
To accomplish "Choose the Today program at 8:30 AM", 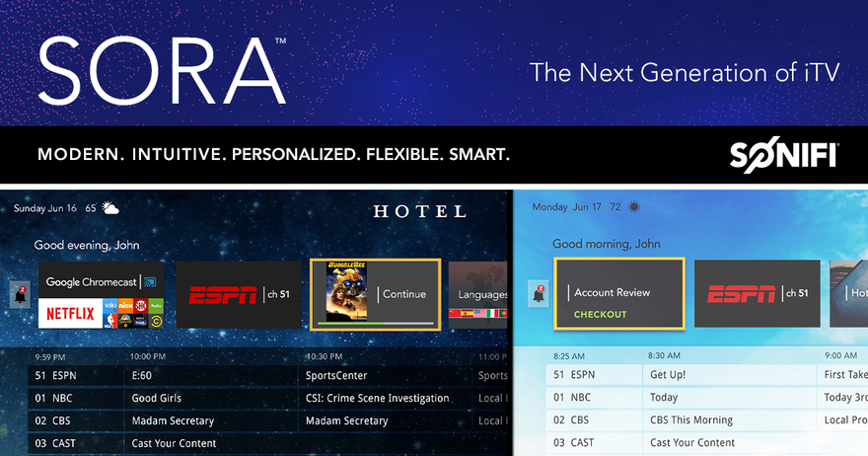I will pos(729,397).
